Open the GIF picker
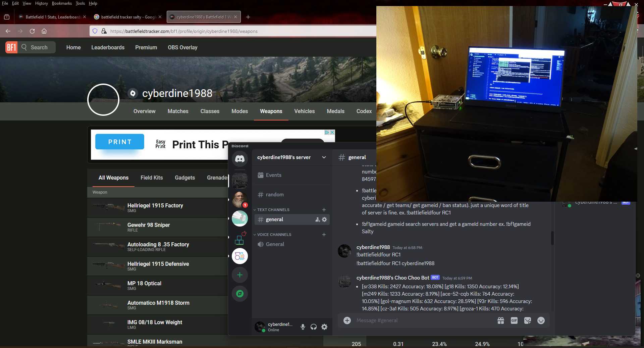The height and width of the screenshot is (348, 644). pos(514,320)
